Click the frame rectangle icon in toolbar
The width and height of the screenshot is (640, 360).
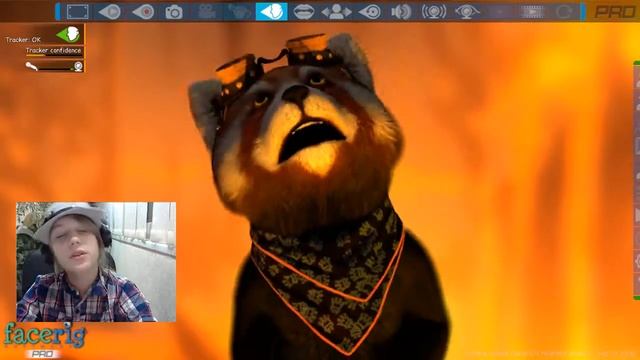[x=78, y=12]
